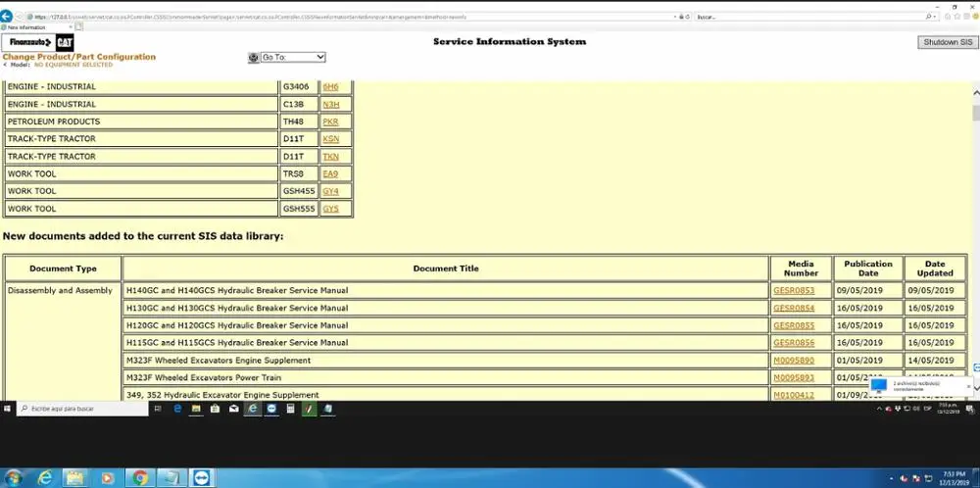Click the green pen app on inner taskbar

click(x=309, y=409)
